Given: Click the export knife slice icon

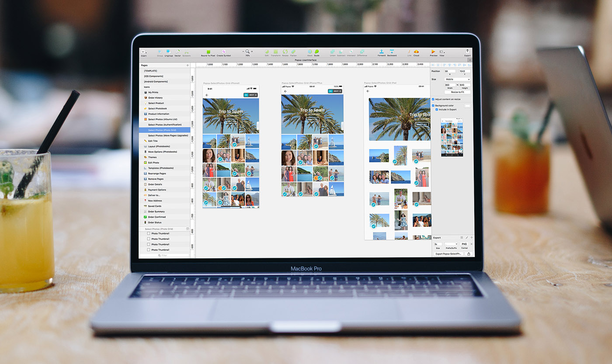Looking at the screenshot, I should tap(466, 238).
